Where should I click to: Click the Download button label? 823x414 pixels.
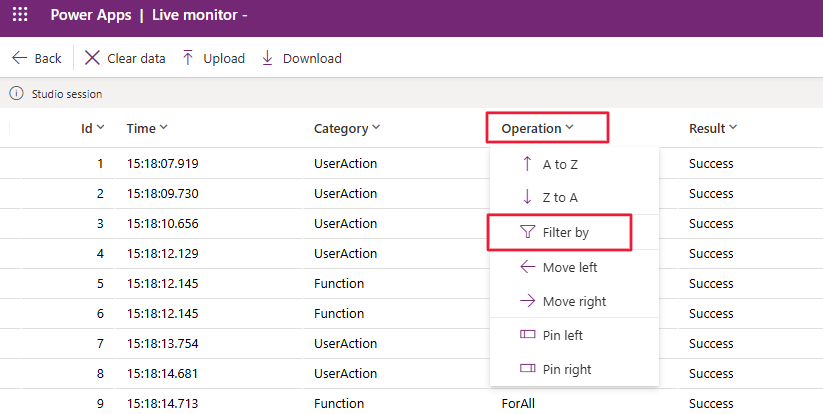(x=312, y=58)
